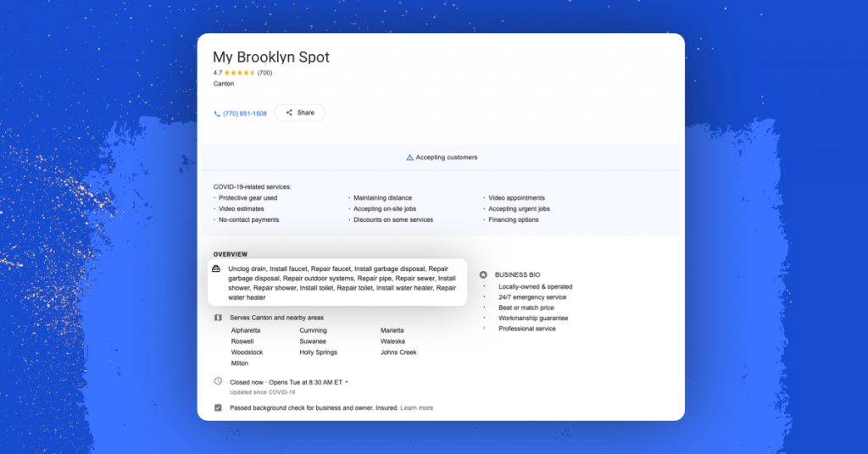868x454 pixels.
Task: Select Protective gear used
Action: (x=248, y=198)
